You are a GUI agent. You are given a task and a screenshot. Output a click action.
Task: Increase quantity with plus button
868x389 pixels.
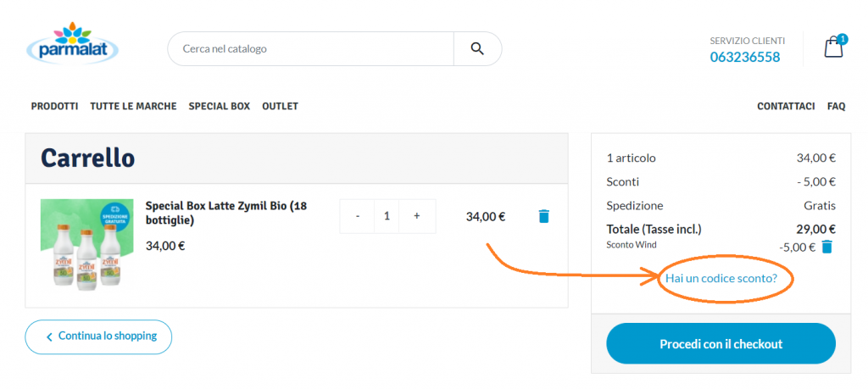point(417,216)
